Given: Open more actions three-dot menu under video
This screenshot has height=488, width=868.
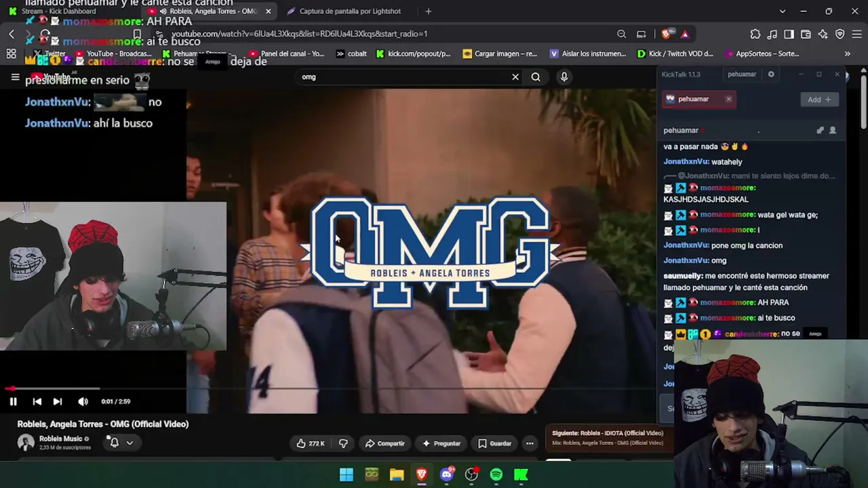Looking at the screenshot, I should click(x=530, y=443).
